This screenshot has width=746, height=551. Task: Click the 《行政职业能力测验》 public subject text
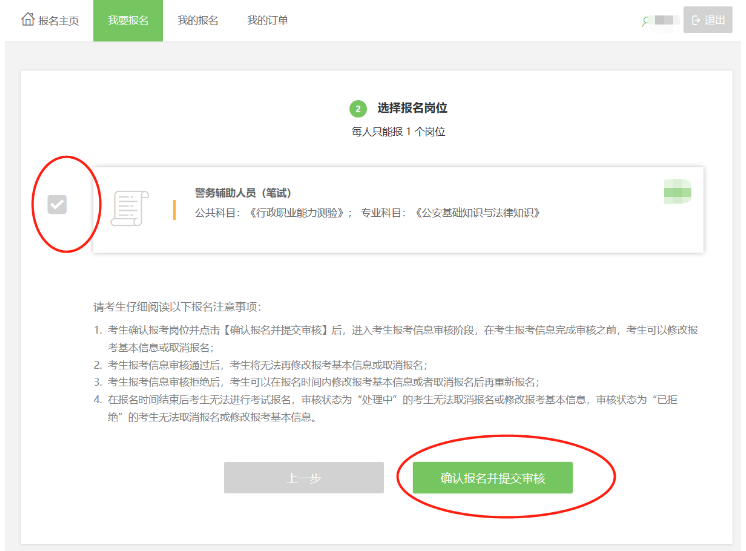coord(299,213)
